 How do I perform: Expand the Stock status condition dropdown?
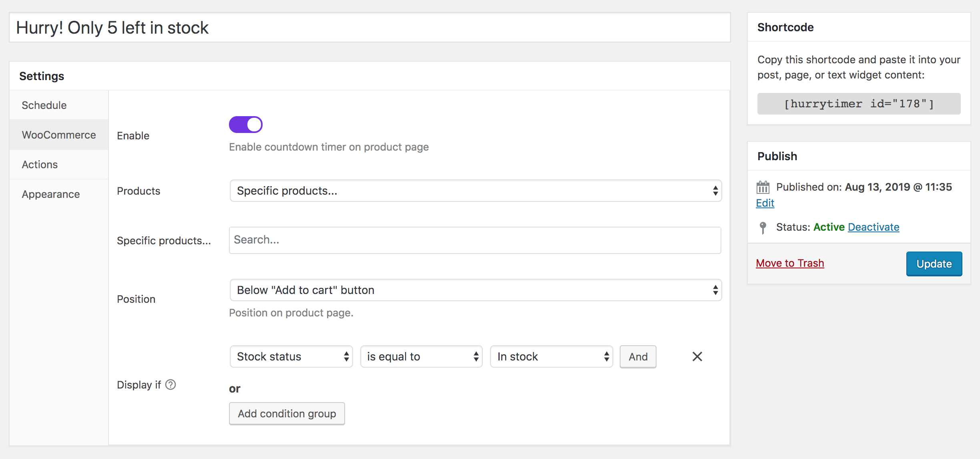(x=291, y=356)
